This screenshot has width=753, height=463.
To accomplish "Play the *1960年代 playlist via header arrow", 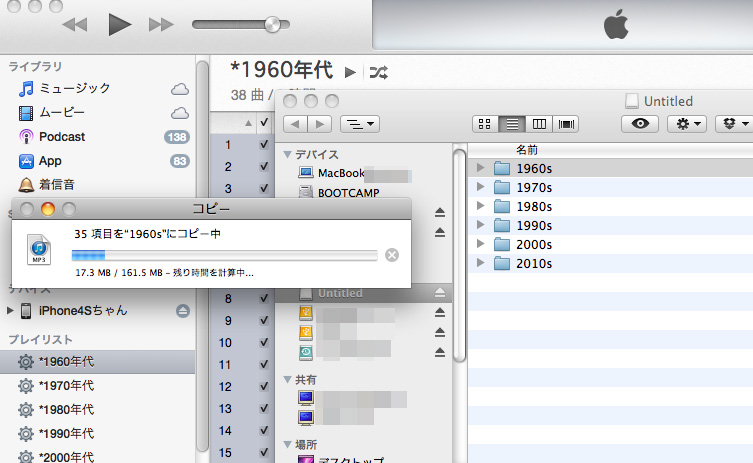I will 350,73.
